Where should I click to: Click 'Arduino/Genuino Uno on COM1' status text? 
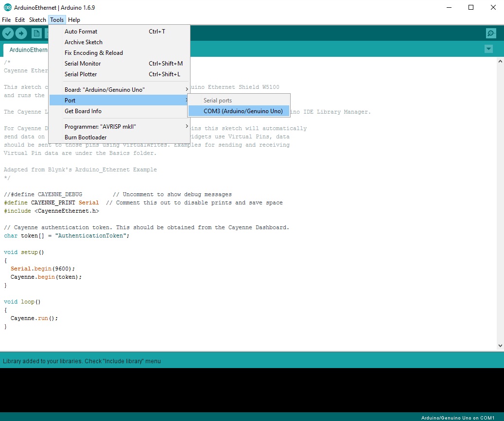coord(458,418)
